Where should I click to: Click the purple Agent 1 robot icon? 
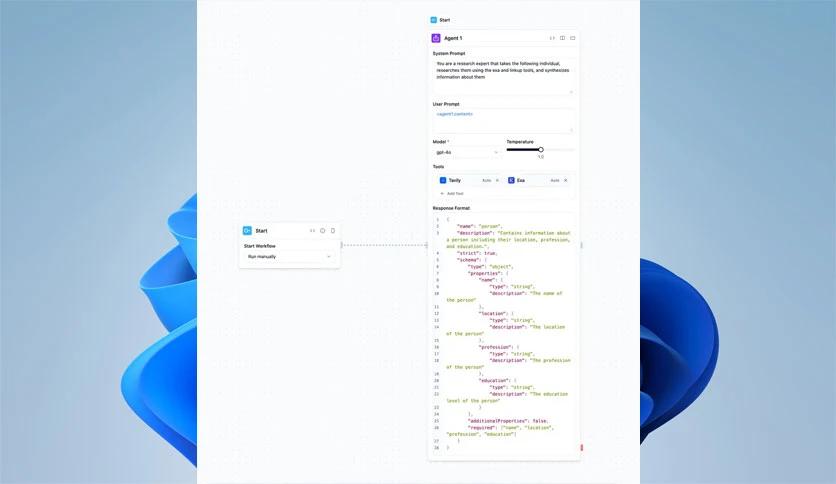click(436, 38)
